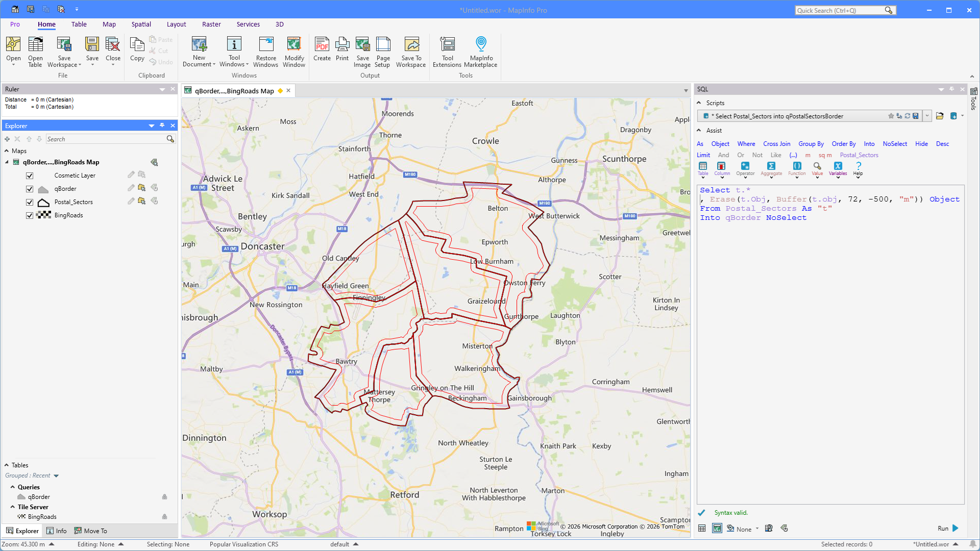Collapse the Queries tree group
Viewport: 980px width, 551px height.
click(13, 487)
